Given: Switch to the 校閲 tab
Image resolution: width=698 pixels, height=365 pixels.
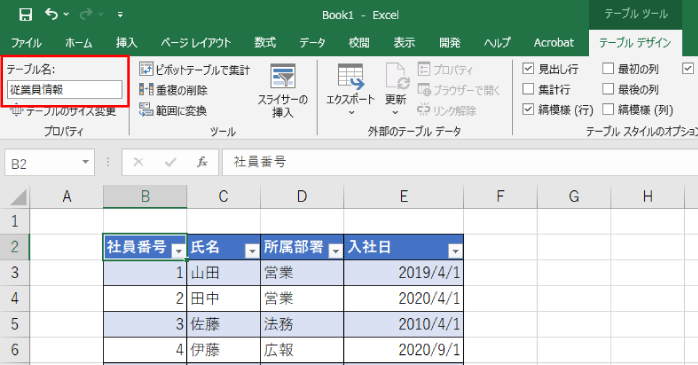Looking at the screenshot, I should pyautogui.click(x=359, y=43).
